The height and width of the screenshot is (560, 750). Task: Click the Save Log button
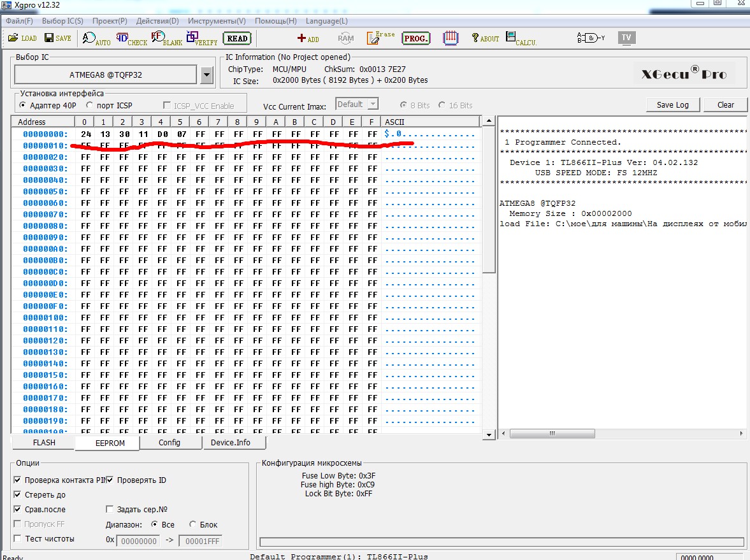point(672,105)
